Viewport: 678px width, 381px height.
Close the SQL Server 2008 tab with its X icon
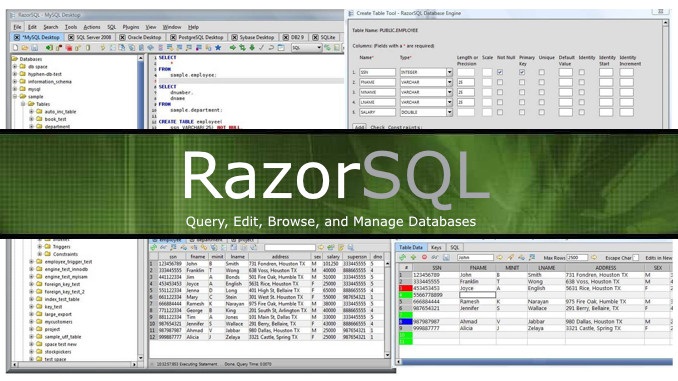71,37
